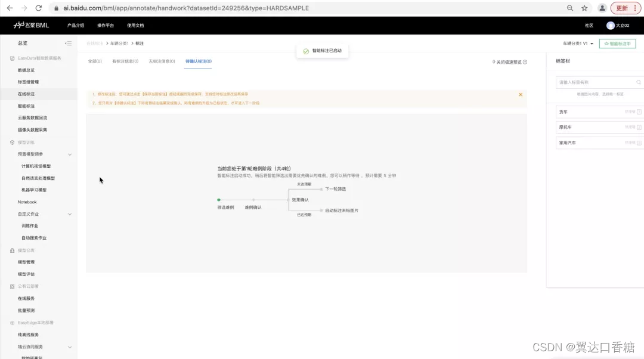Click the search magnifier in label input
Image resolution: width=644 pixels, height=359 pixels.
(x=639, y=82)
